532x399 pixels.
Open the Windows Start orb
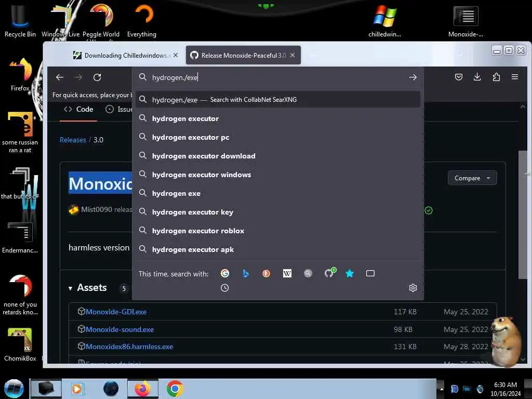click(x=14, y=389)
